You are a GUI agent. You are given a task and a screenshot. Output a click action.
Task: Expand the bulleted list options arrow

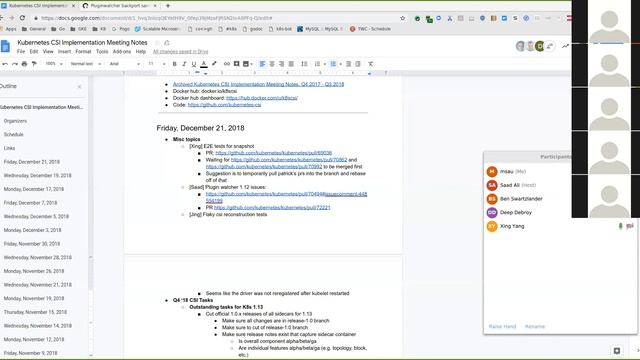(x=340, y=64)
